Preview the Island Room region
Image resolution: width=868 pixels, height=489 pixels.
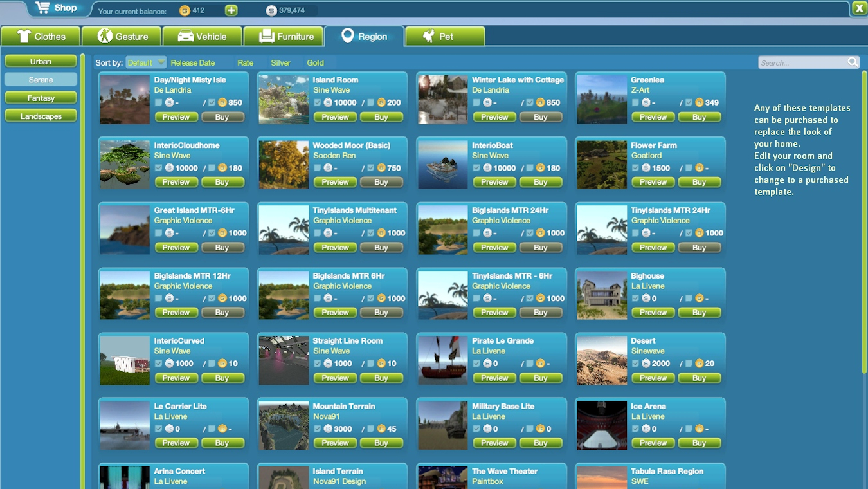335,117
